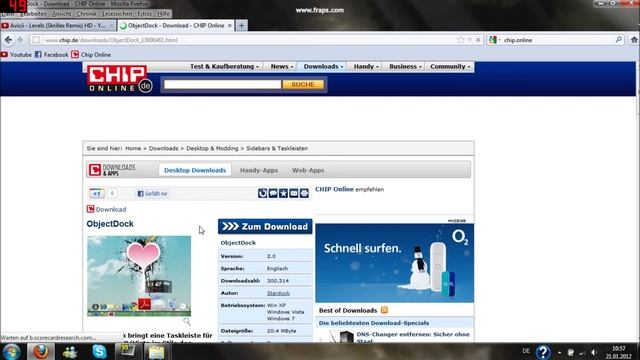Screen dimensions: 640x360
Task: Select the Handy-Apps tab
Action: [x=259, y=170]
